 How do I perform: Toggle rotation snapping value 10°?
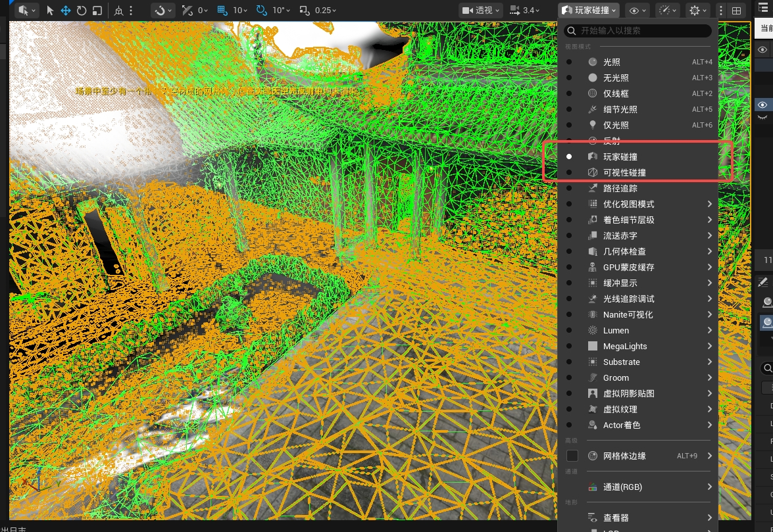[x=273, y=10]
